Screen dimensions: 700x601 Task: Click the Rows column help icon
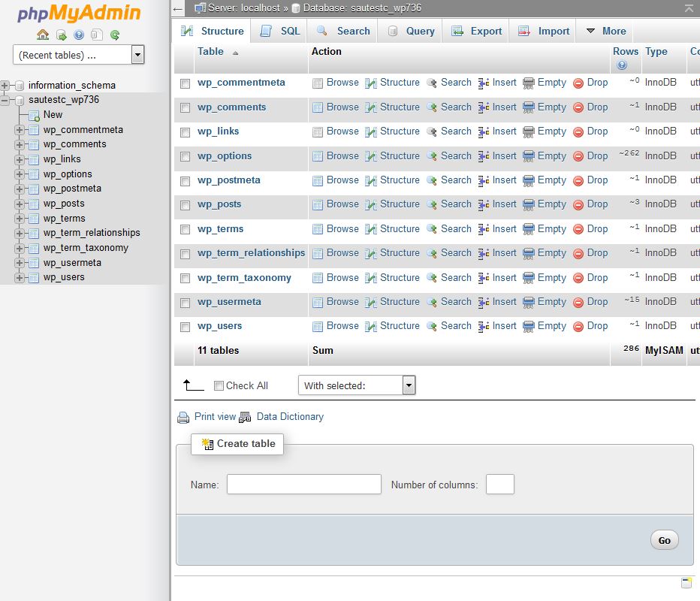point(622,65)
